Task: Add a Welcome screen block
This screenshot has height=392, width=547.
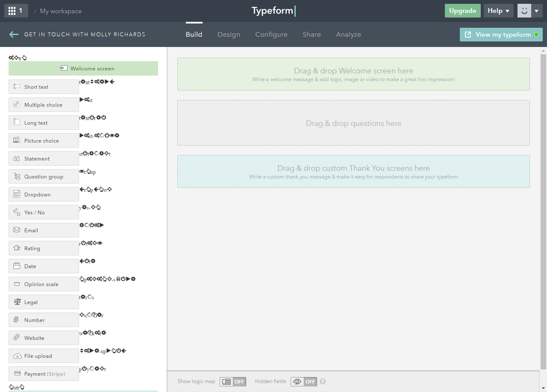Action: point(83,68)
